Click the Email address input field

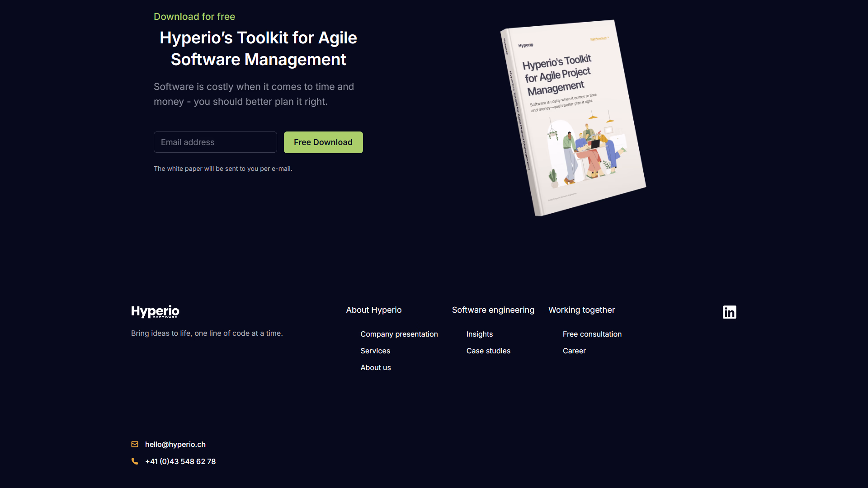tap(215, 142)
